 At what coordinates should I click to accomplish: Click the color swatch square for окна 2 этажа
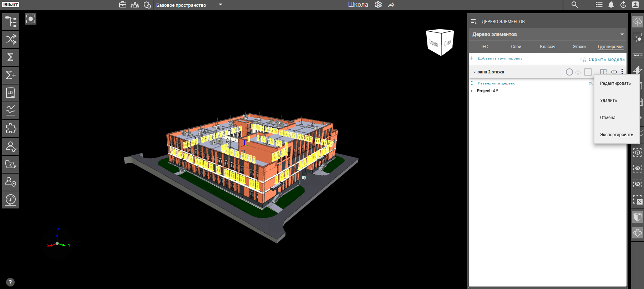pos(588,72)
